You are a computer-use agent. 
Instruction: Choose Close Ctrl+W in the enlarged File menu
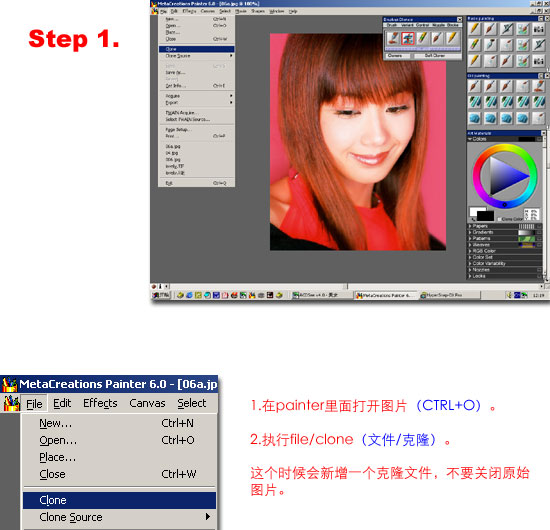click(119, 474)
